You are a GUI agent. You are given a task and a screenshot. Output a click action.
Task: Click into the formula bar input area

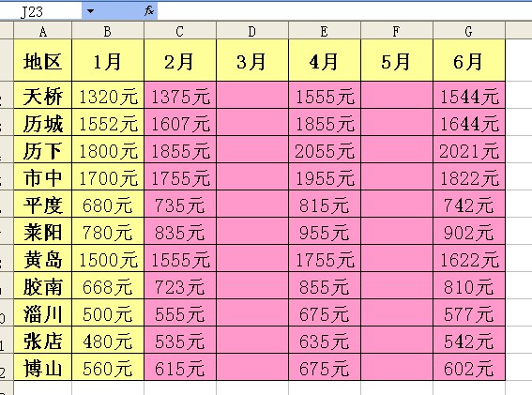[344, 11]
